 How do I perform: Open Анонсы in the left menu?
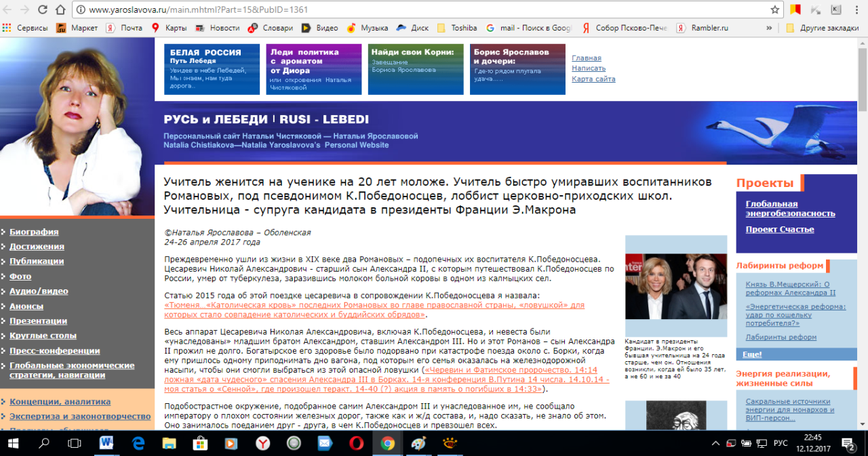(26, 306)
